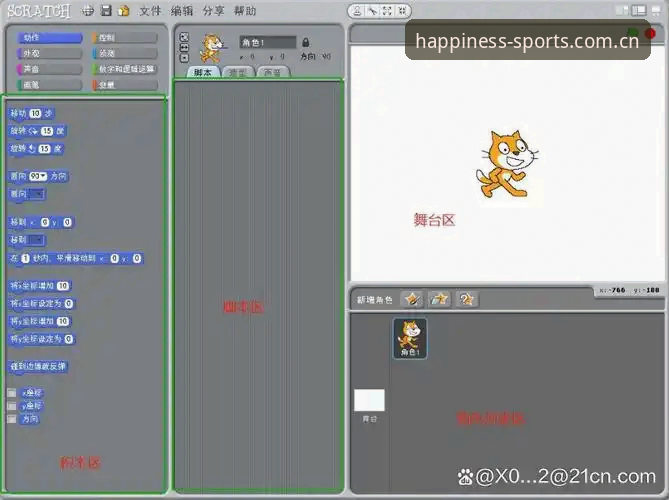
Task: Click the red stop sign button
Action: (650, 33)
